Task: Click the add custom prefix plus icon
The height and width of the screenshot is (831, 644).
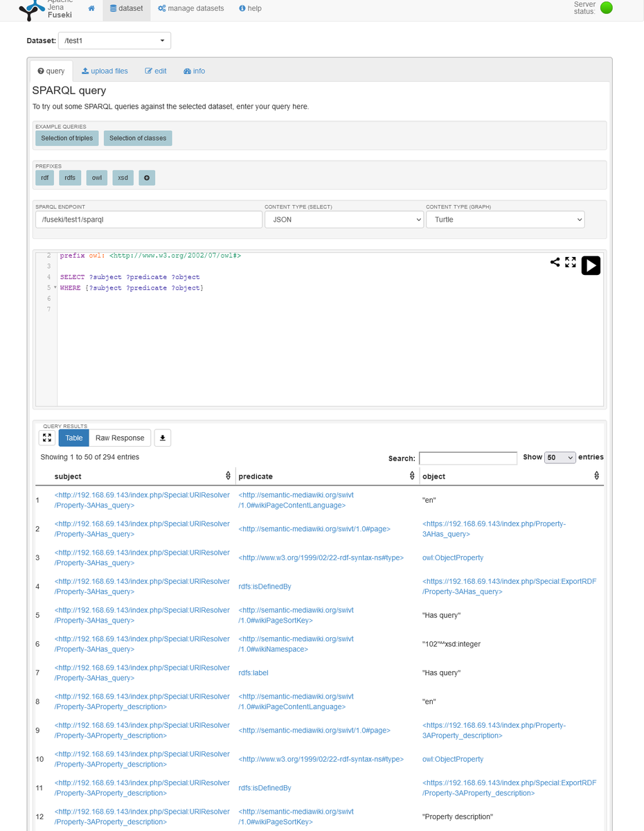Action: [x=147, y=178]
